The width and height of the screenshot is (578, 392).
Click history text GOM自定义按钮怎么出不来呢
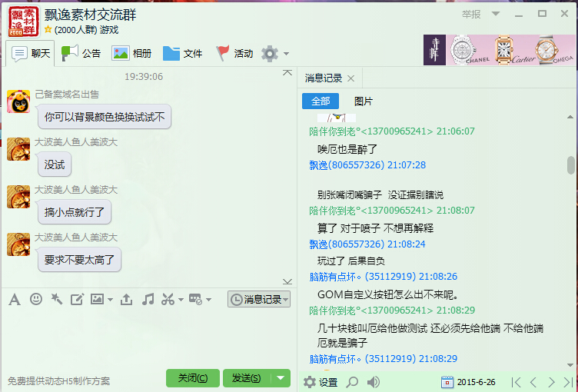coord(388,294)
